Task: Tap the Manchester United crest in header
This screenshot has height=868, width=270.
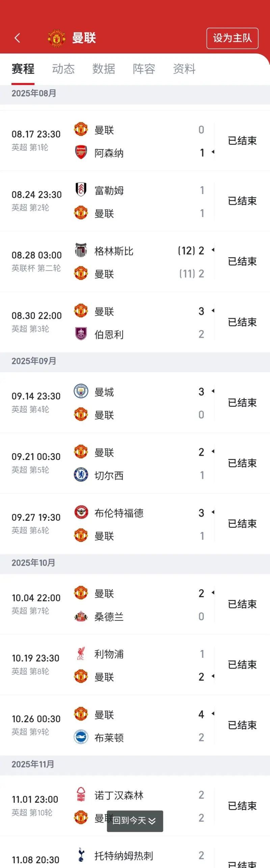Action: [x=56, y=38]
